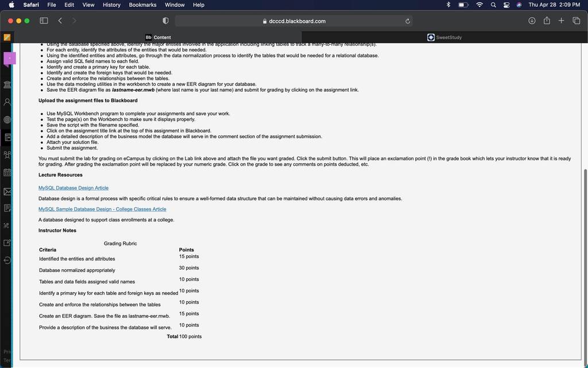Show Safari downloads
The height and width of the screenshot is (368, 588).
[532, 21]
